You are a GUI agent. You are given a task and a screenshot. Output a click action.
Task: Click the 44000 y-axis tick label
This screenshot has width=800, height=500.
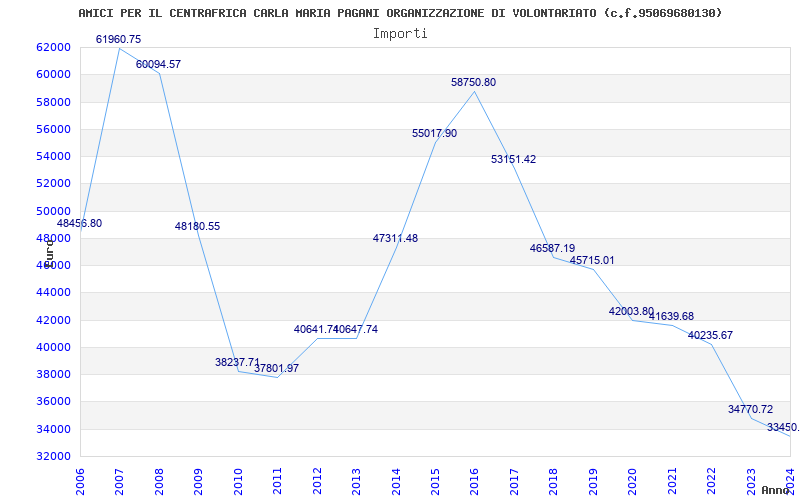pos(53,293)
